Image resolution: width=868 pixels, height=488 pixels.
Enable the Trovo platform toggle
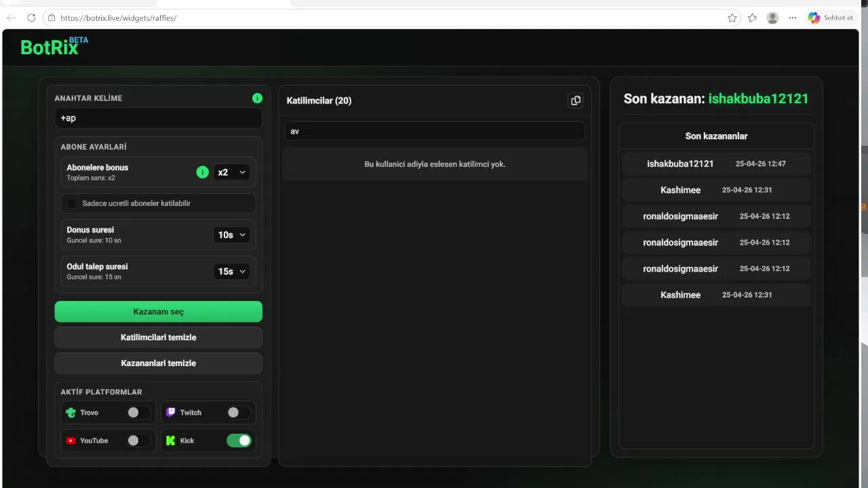[138, 412]
